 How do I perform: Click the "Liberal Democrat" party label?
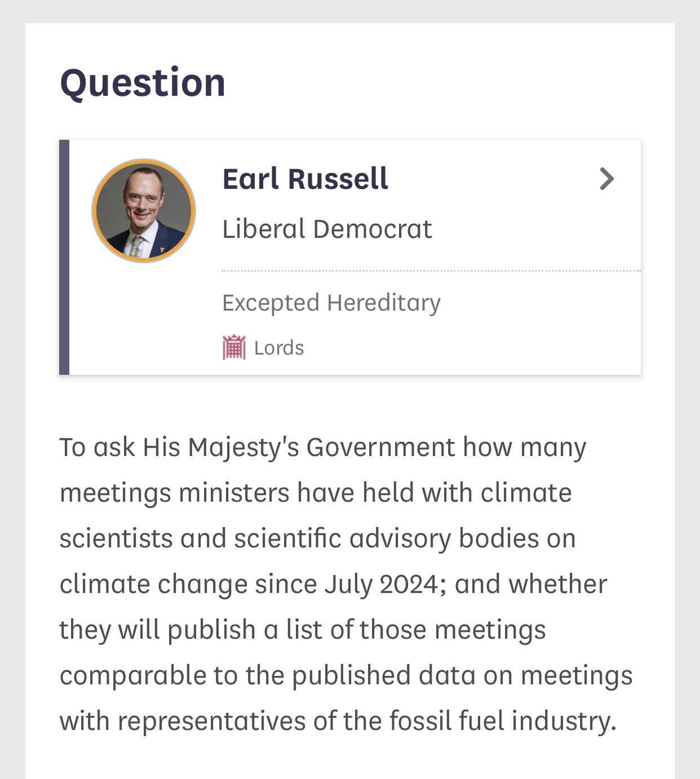tap(327, 229)
